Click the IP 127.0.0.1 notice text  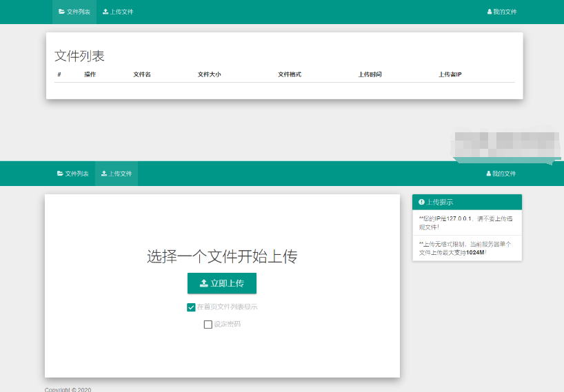pyautogui.click(x=467, y=223)
